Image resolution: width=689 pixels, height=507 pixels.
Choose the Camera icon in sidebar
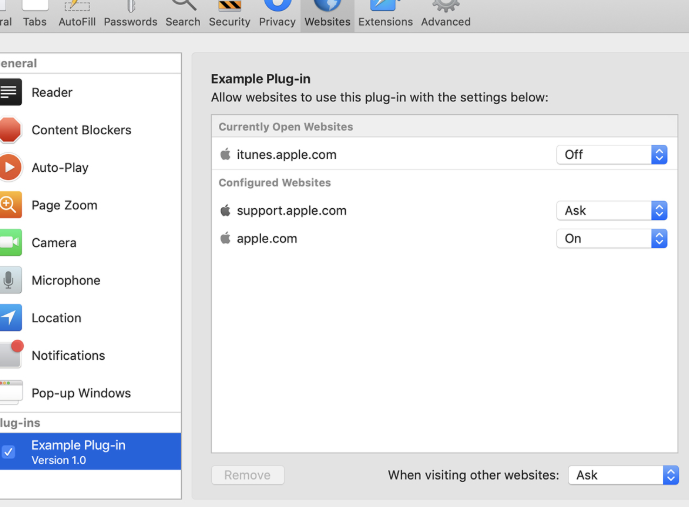(10, 243)
